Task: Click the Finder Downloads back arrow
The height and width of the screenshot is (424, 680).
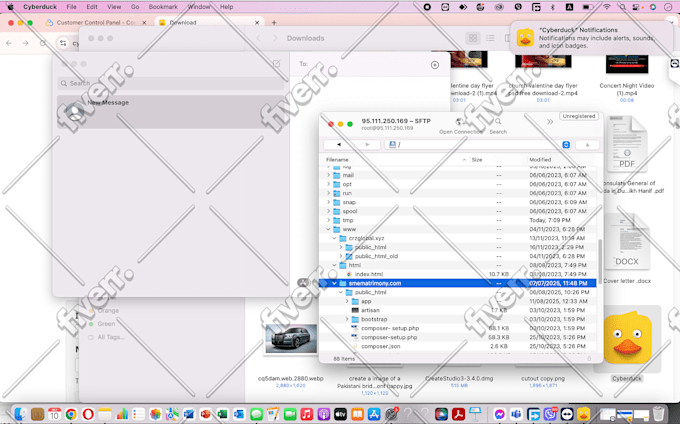Action: 258,38
